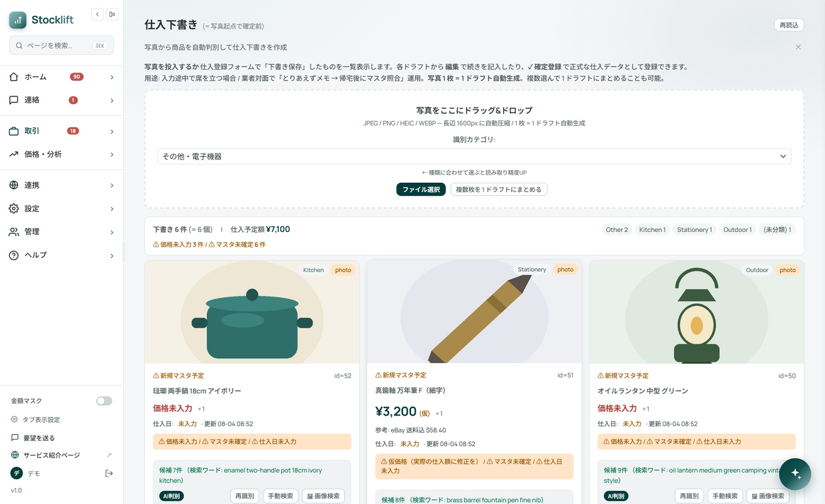
Task: Click the 価格・分析 trend arrow icon
Action: point(14,154)
